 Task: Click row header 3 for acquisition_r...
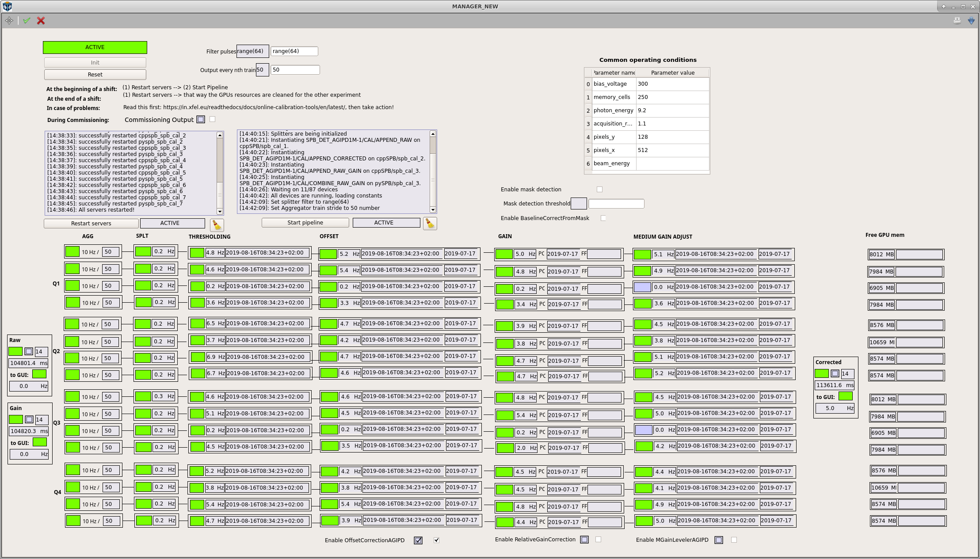[588, 124]
